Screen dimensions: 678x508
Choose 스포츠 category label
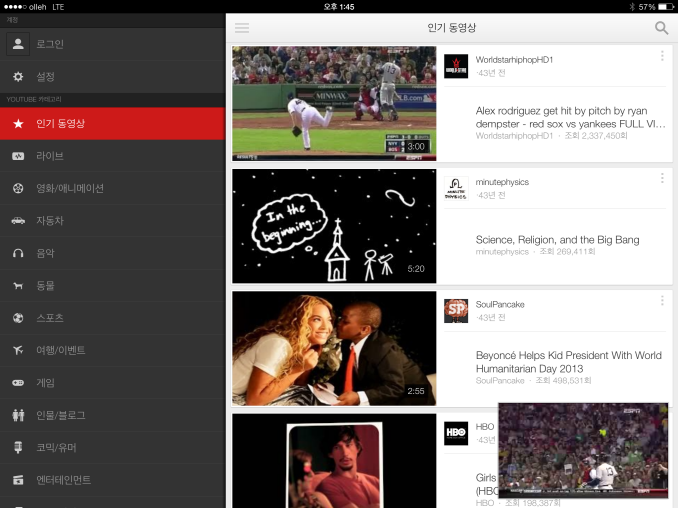(x=50, y=318)
